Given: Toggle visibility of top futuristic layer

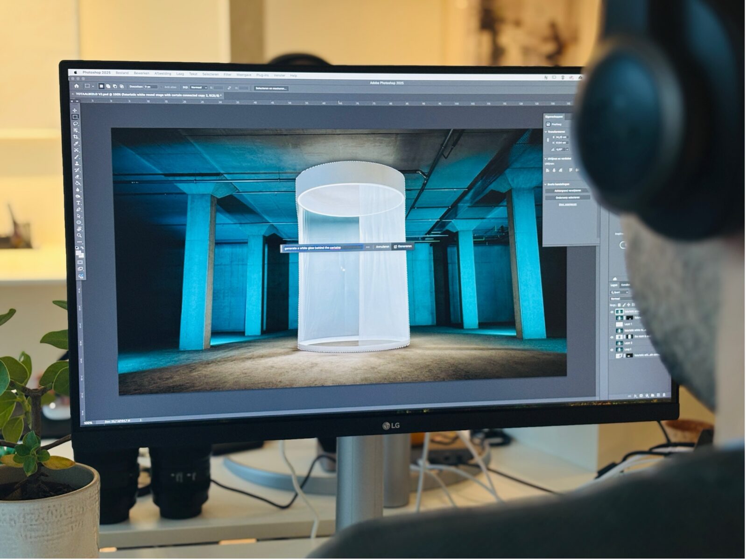Looking at the screenshot, I should pyautogui.click(x=612, y=312).
